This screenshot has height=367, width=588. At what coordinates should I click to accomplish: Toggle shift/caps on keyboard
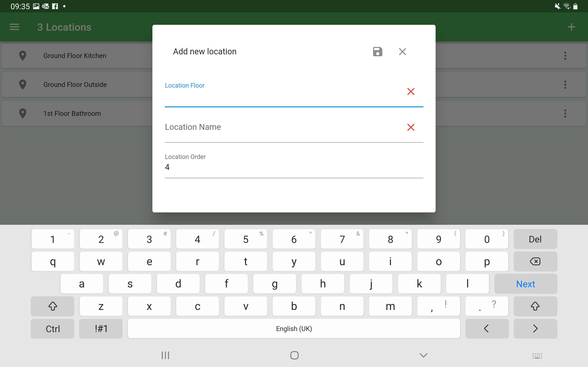click(x=53, y=306)
